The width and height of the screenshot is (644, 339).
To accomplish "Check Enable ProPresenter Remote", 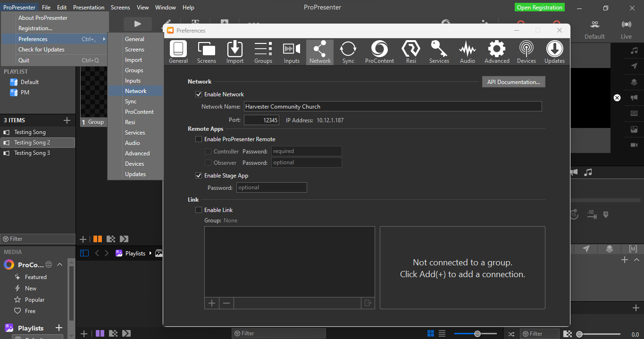I will [x=199, y=139].
